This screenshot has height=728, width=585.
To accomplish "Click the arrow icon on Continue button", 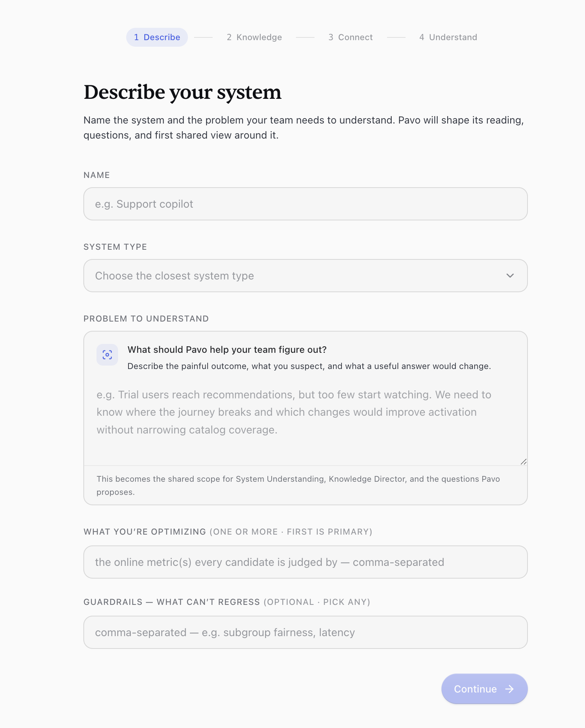I will click(x=510, y=689).
